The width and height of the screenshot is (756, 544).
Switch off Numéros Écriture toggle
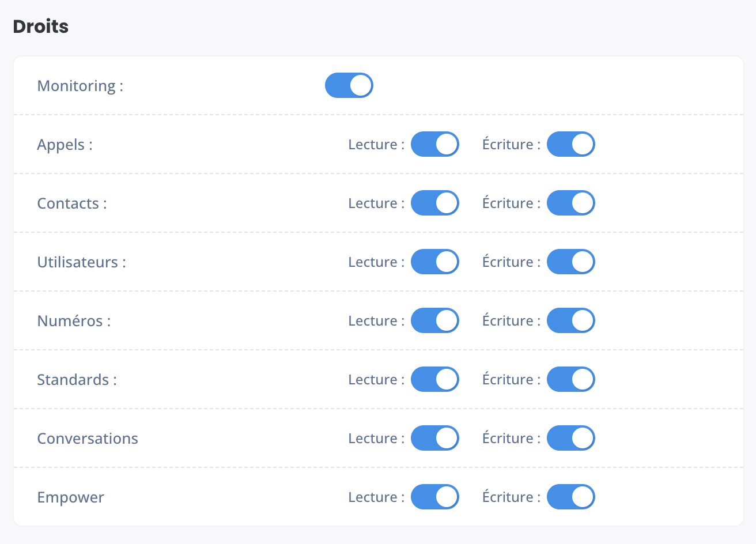[571, 320]
